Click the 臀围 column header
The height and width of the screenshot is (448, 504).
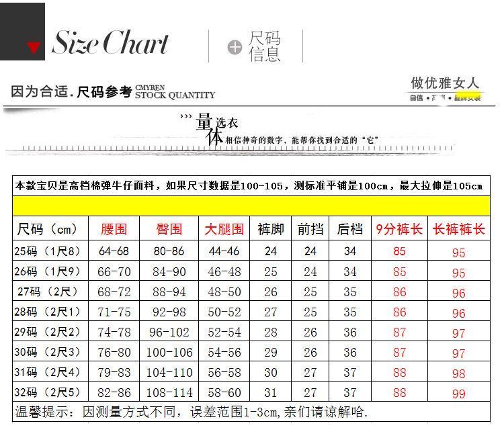pyautogui.click(x=169, y=229)
